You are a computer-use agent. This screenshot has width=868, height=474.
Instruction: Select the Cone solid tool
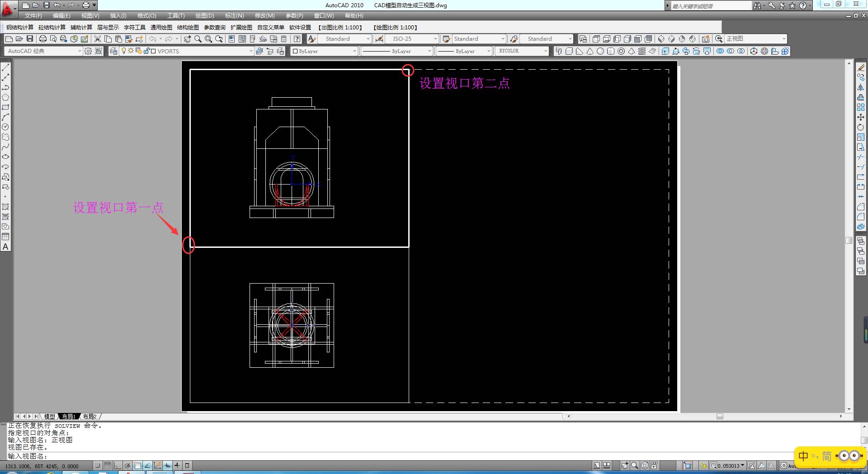[590, 51]
